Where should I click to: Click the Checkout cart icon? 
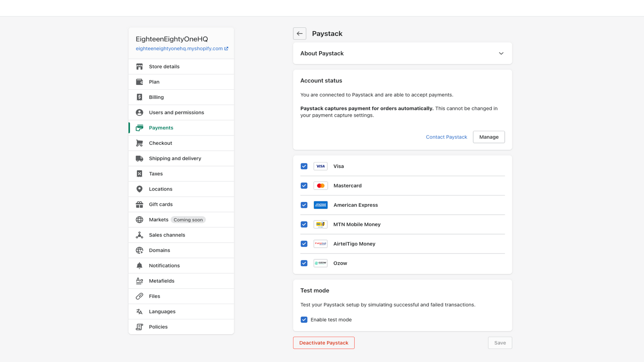coord(139,143)
